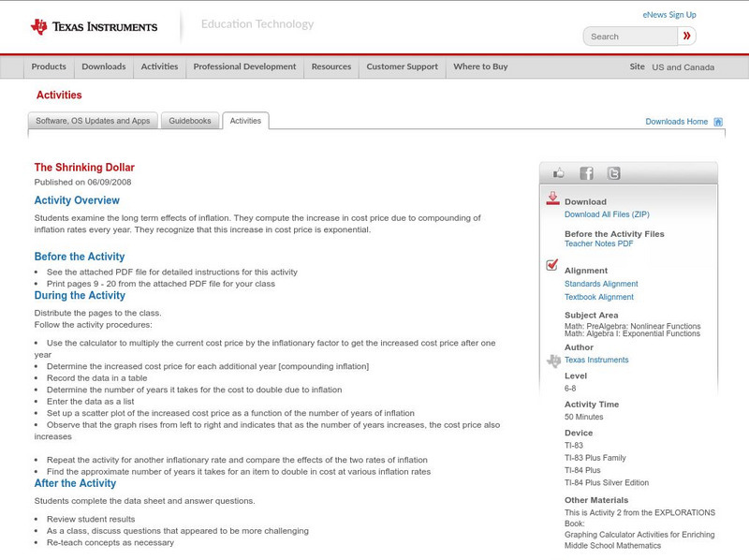
Task: Share on Facebook icon
Action: point(586,173)
